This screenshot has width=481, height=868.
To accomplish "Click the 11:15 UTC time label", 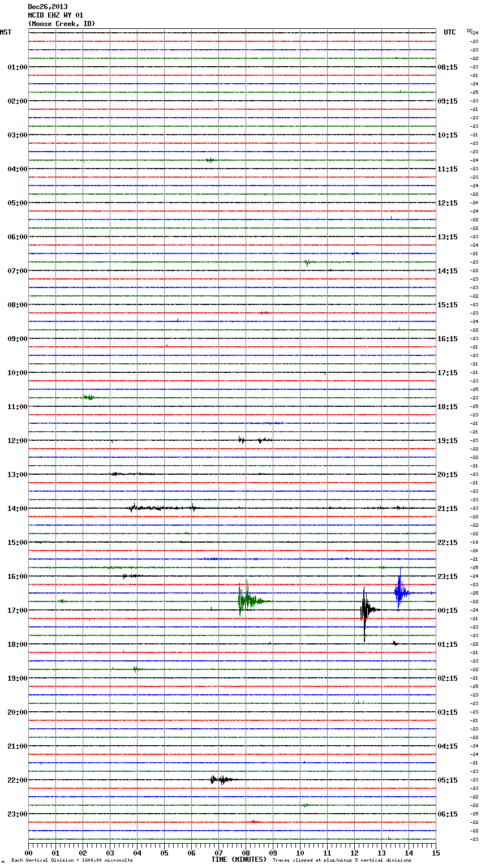I will coord(448,169).
